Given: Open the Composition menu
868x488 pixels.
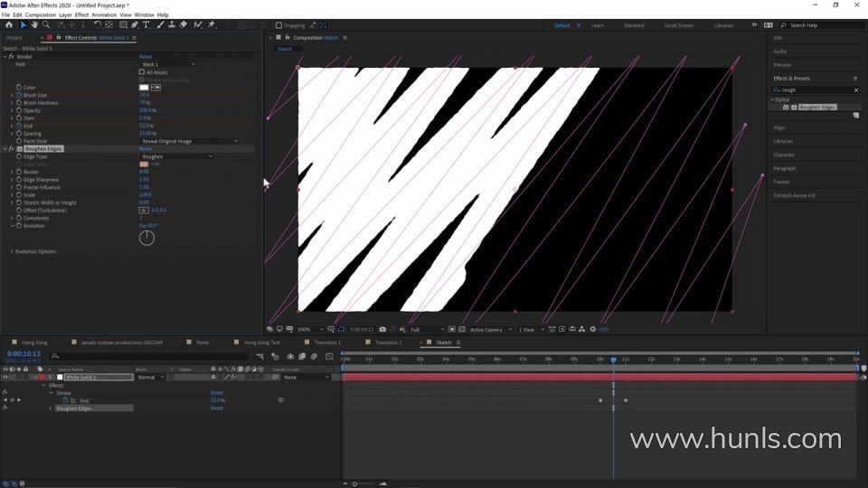Looking at the screenshot, I should [41, 15].
